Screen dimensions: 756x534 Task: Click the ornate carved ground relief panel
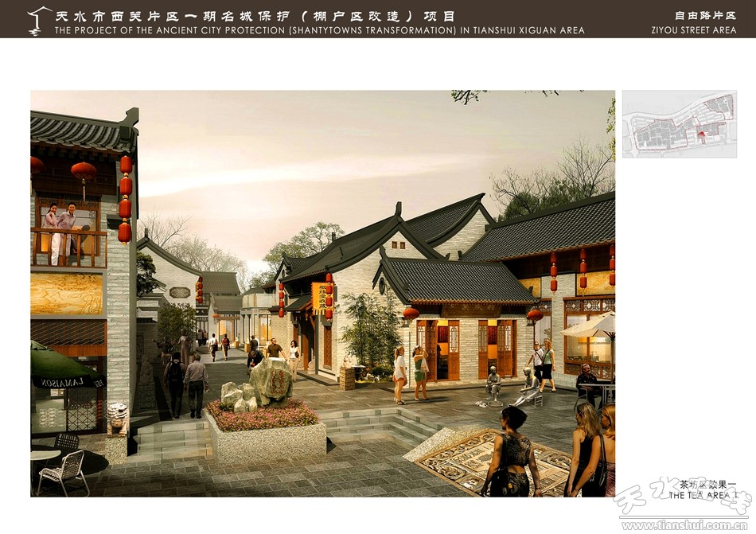pyautogui.click(x=477, y=462)
